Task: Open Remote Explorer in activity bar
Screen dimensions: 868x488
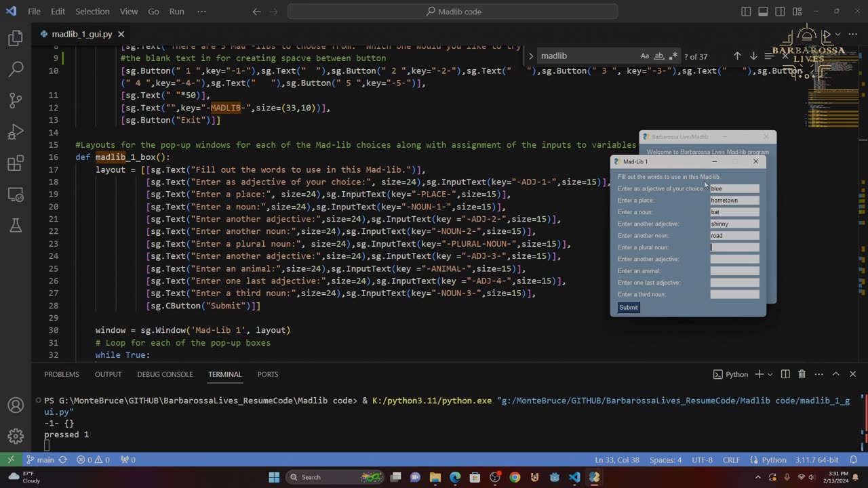Action: point(16,195)
